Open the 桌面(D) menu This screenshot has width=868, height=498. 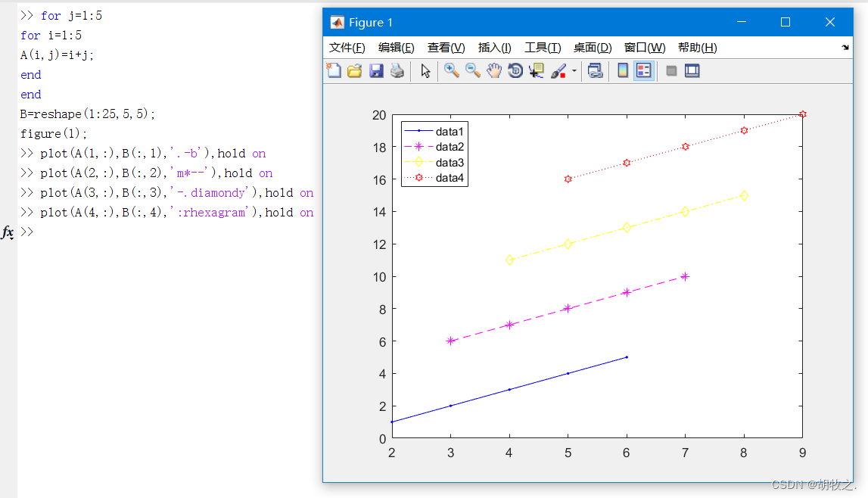coord(593,48)
